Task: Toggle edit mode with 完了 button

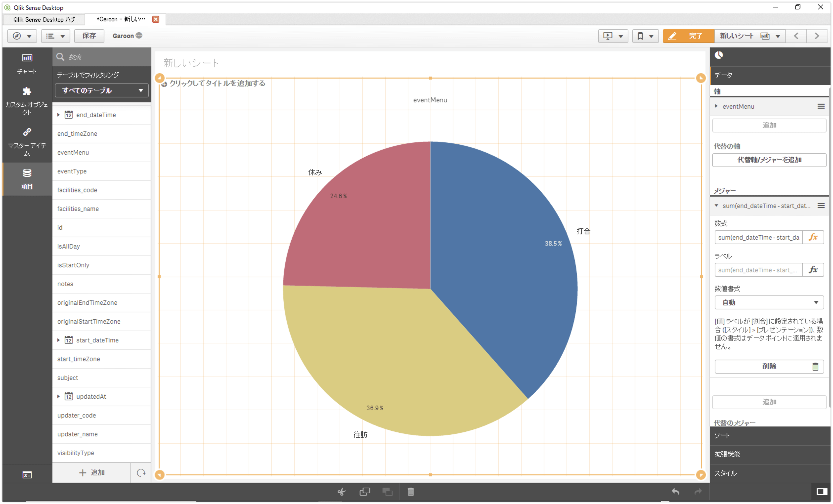Action: pyautogui.click(x=688, y=36)
